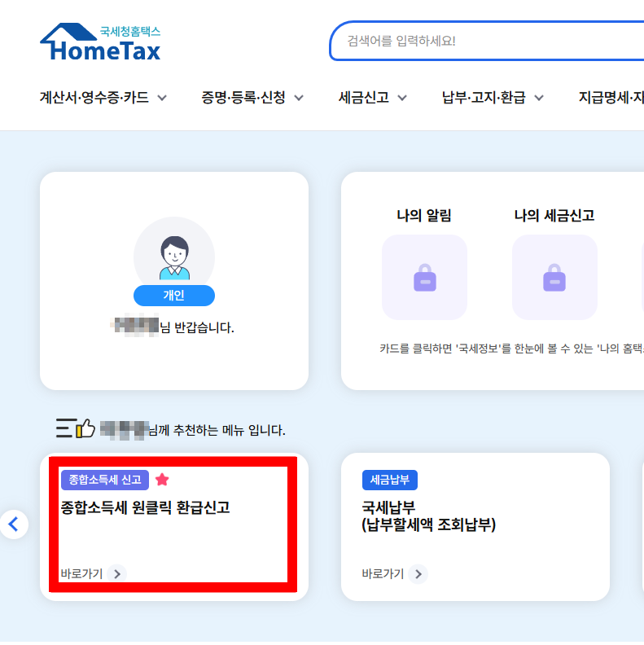
Task: Open 종합소득세 원클릭 환급신고
Action: 145,507
